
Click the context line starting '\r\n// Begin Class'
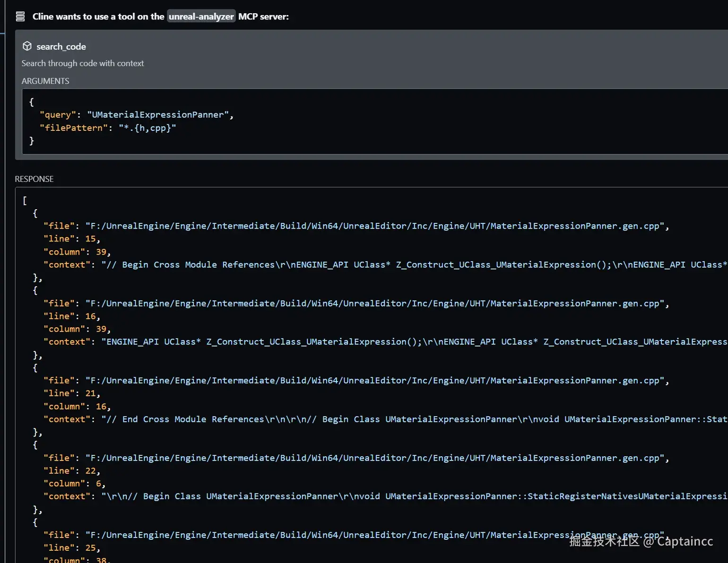385,496
